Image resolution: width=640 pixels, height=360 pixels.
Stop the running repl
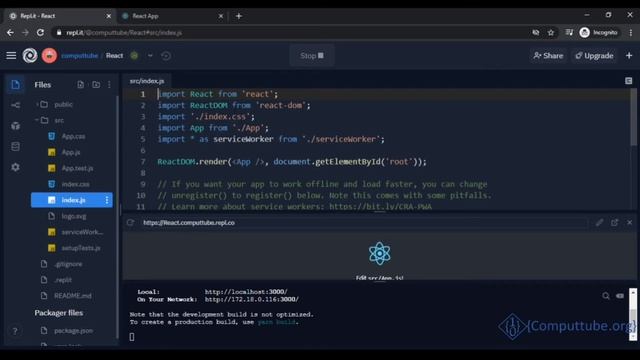312,56
